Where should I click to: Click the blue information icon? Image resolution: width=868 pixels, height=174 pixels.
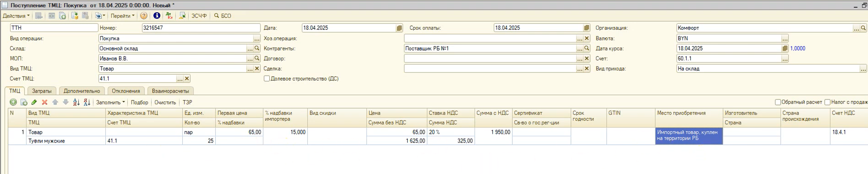[157, 16]
